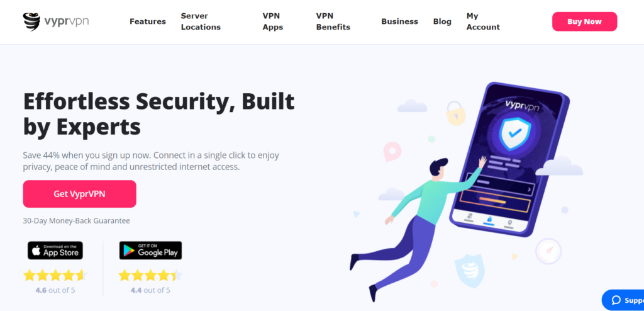Click the pink location pin icon
The image size is (644, 311).
392,151
